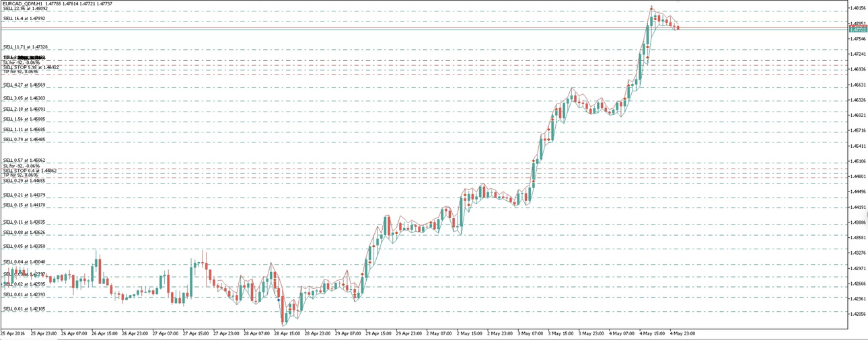Click the 1.45716 price scale value

857,130
